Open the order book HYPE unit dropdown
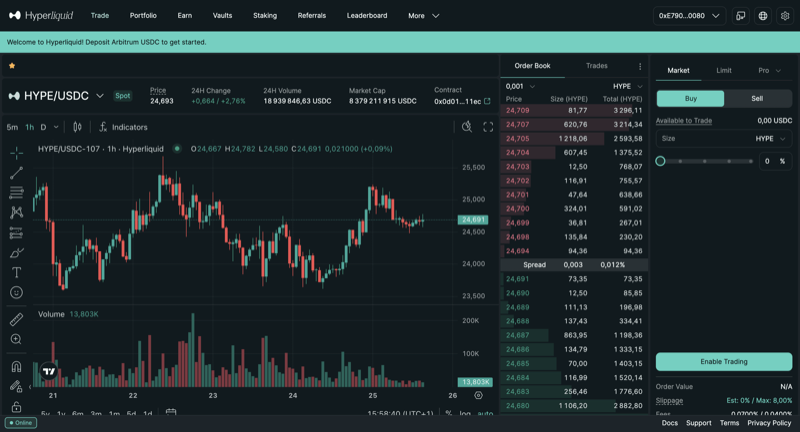 coord(627,86)
